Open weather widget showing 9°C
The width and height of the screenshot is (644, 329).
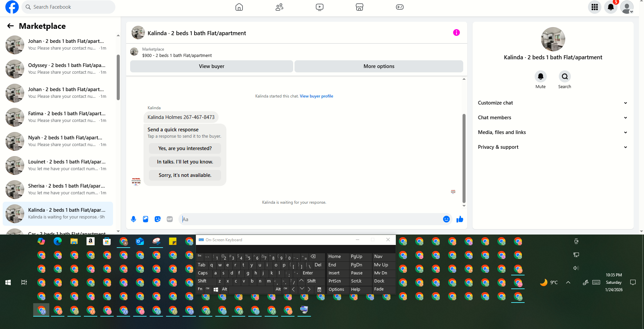coord(549,282)
